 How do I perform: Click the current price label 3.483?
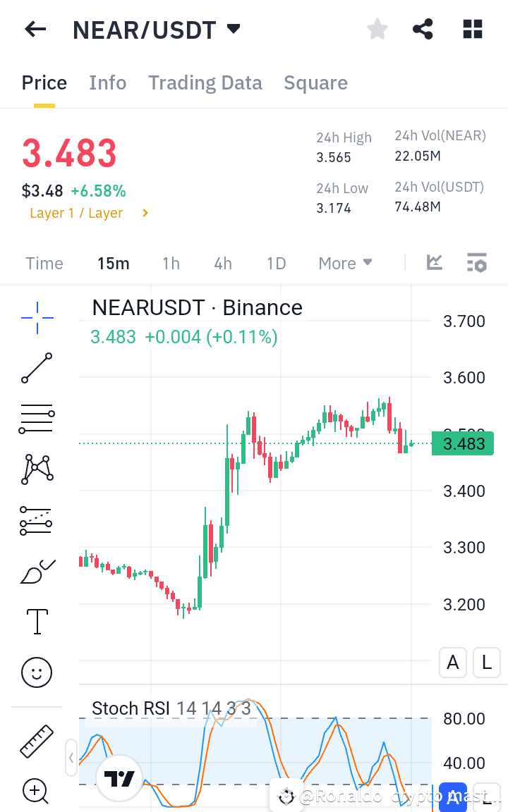pyautogui.click(x=462, y=443)
